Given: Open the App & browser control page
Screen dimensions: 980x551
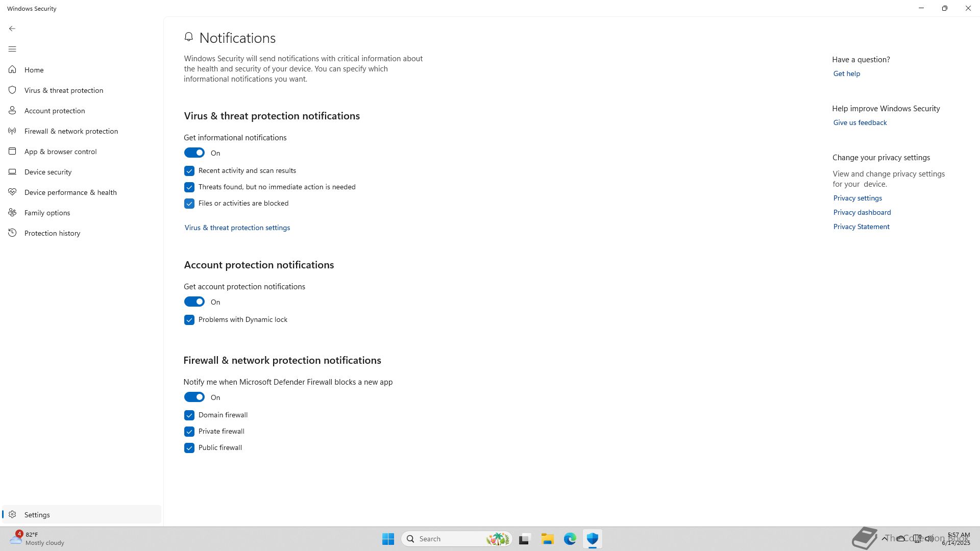Looking at the screenshot, I should click(60, 152).
